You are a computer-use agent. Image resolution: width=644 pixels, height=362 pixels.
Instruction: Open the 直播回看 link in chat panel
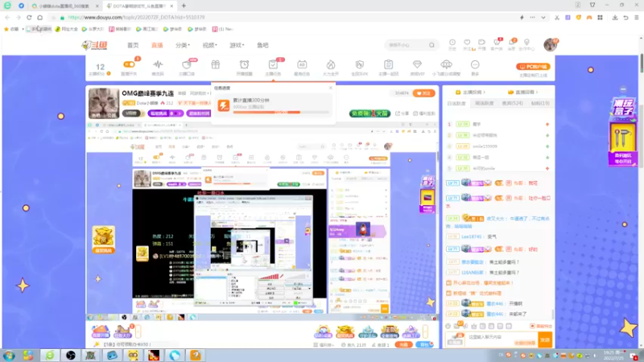point(522,93)
